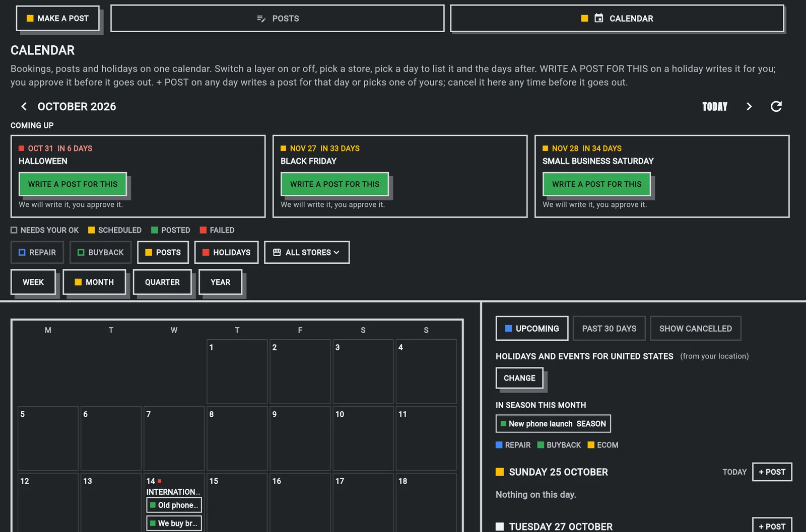Click Make a Post button
806x532 pixels.
(x=57, y=18)
